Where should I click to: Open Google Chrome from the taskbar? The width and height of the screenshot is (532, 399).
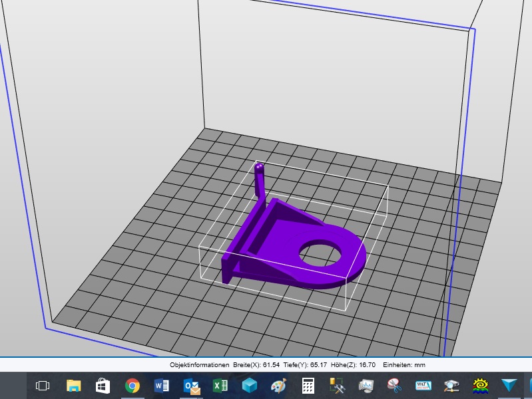pos(132,386)
